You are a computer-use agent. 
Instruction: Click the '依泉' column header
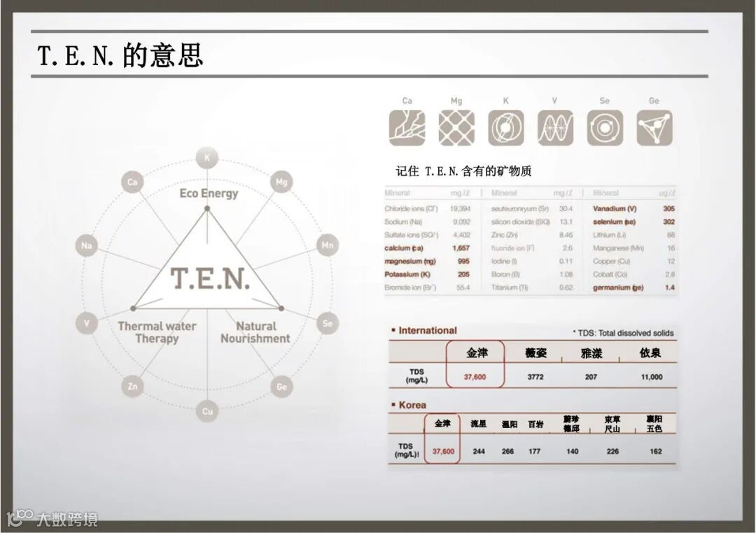[x=650, y=353]
